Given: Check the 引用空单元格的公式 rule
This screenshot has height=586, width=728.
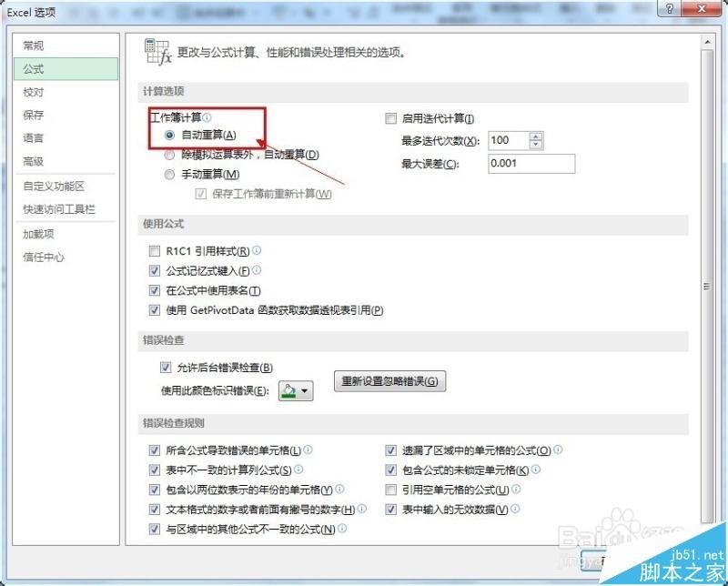Looking at the screenshot, I should 391,490.
